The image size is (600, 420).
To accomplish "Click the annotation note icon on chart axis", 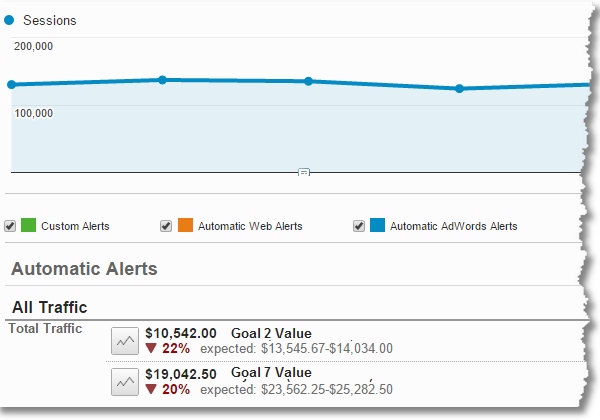I will [x=304, y=172].
